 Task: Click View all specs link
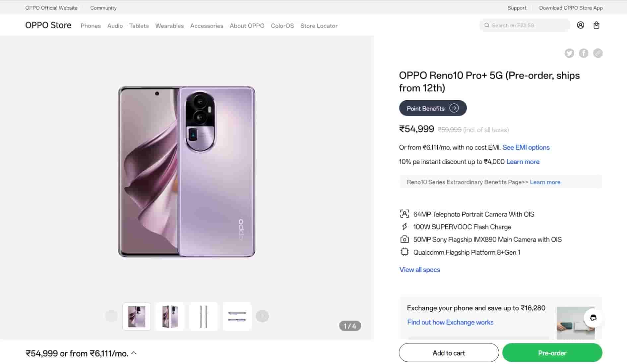tap(419, 270)
